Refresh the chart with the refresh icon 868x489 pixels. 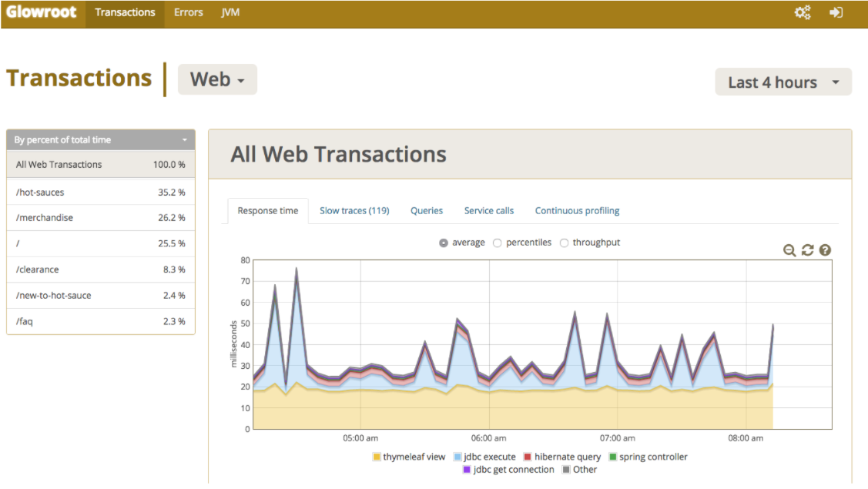tap(807, 250)
